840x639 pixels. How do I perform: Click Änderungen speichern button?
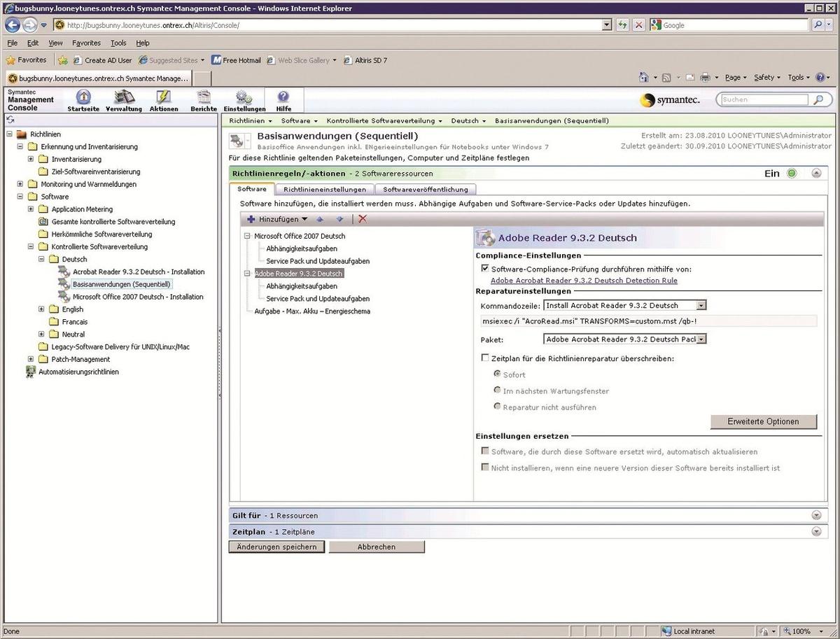point(276,547)
